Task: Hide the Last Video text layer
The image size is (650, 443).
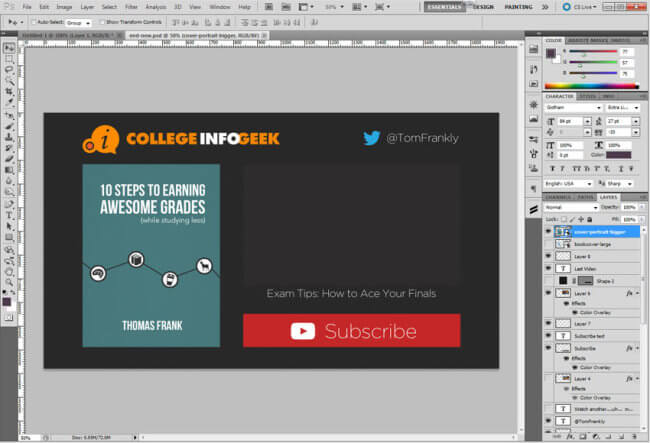Action: tap(548, 269)
